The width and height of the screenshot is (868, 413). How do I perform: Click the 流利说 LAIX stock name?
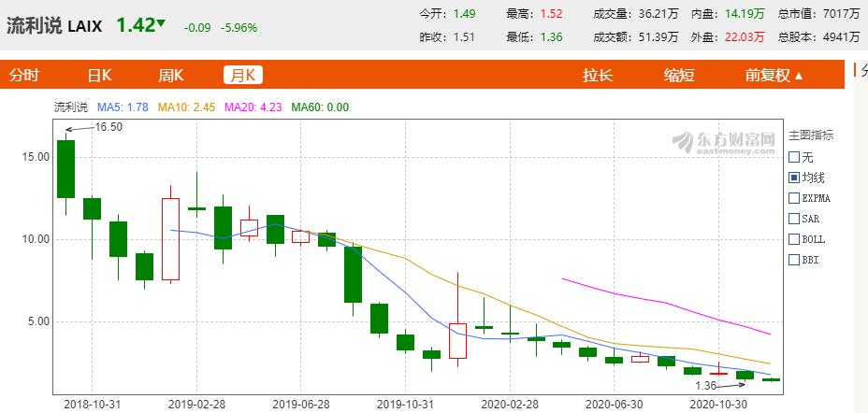(x=54, y=26)
